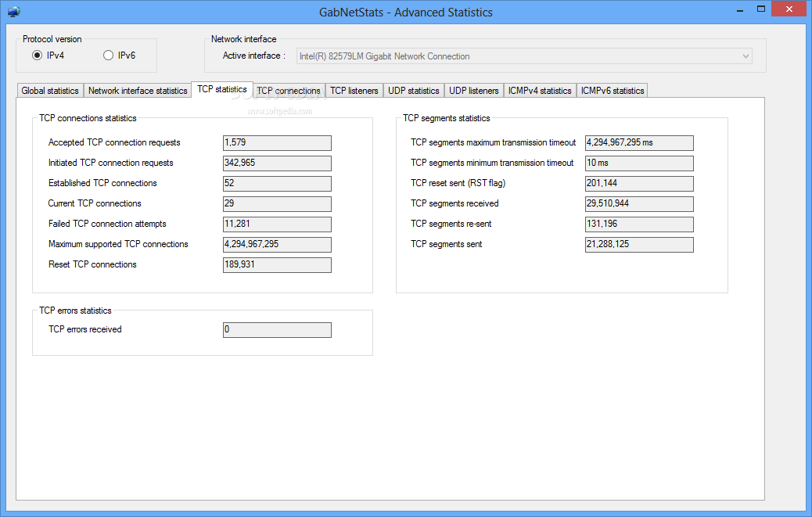Click the 'Maximum supported TCP connections' label
Screen dimensions: 812x517
(118, 244)
